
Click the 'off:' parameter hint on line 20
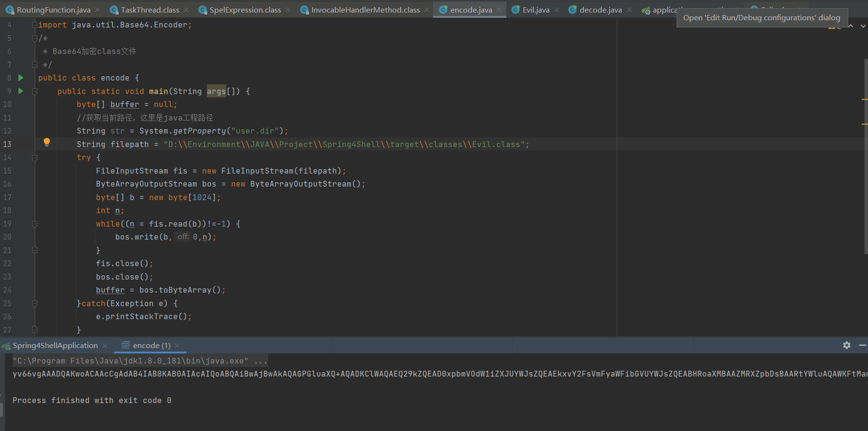(183, 237)
